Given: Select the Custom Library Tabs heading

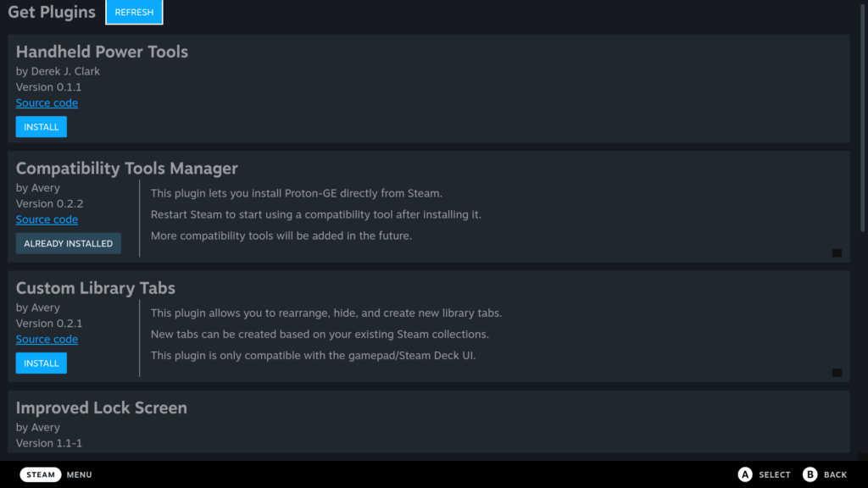Looking at the screenshot, I should pyautogui.click(x=95, y=288).
